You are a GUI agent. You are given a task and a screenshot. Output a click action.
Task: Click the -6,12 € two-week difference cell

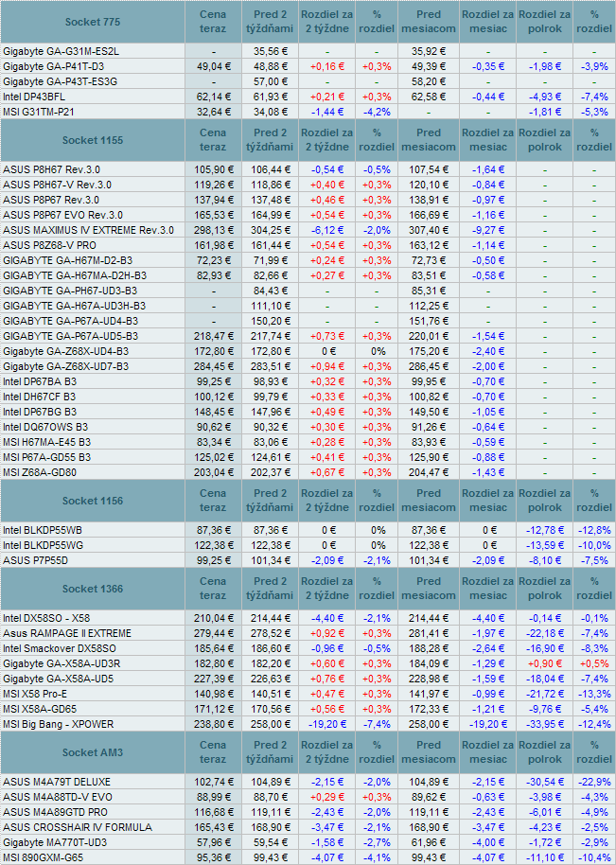tap(327, 231)
